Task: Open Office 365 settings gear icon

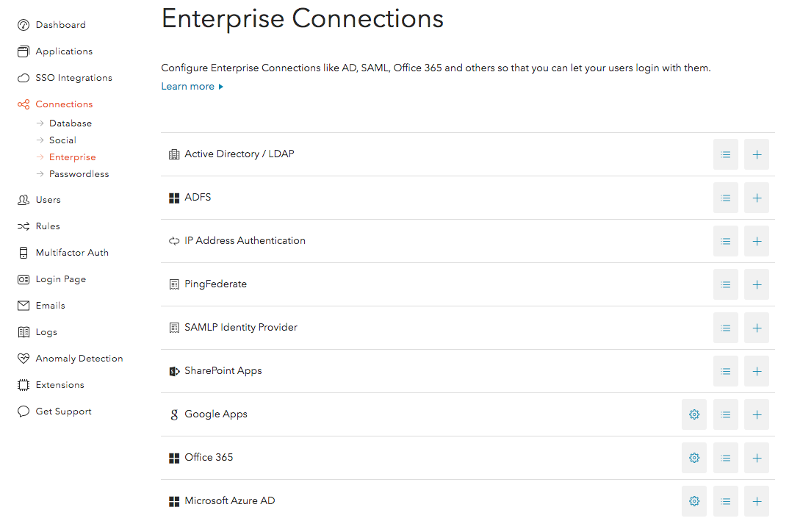Action: pos(694,458)
